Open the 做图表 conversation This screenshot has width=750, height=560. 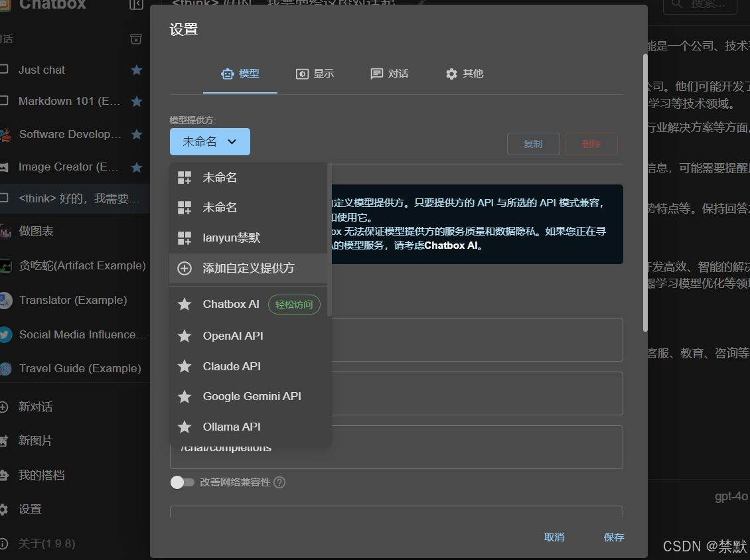74,232
